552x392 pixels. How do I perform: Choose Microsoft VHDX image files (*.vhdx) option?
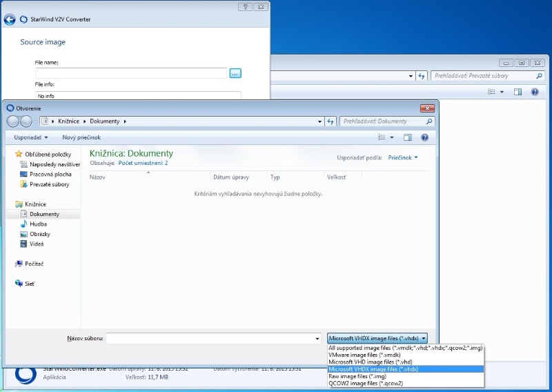[406, 369]
